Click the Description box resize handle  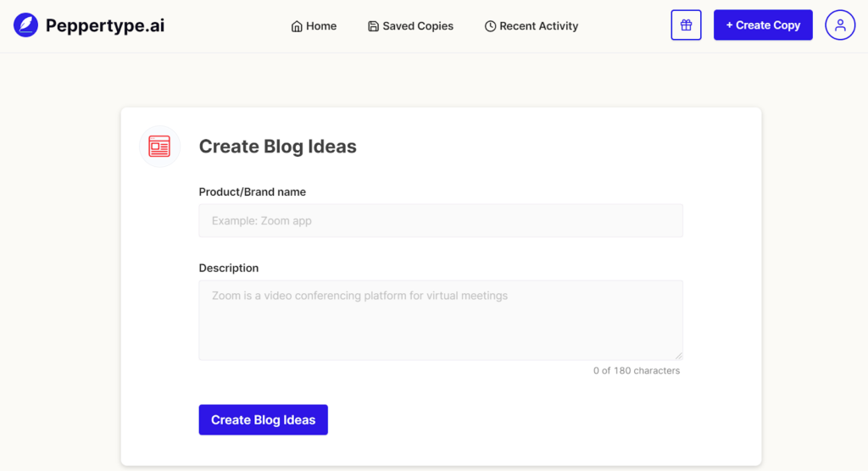[x=678, y=355]
